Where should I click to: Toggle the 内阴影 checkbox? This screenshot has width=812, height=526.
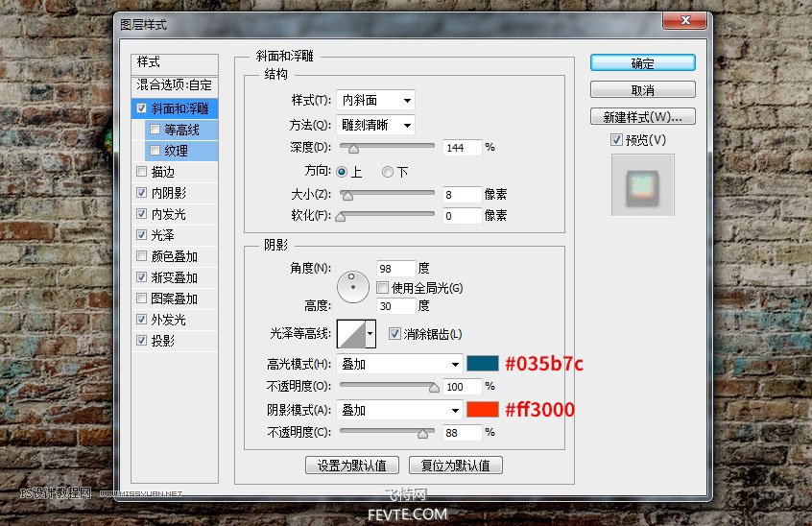coord(141,193)
